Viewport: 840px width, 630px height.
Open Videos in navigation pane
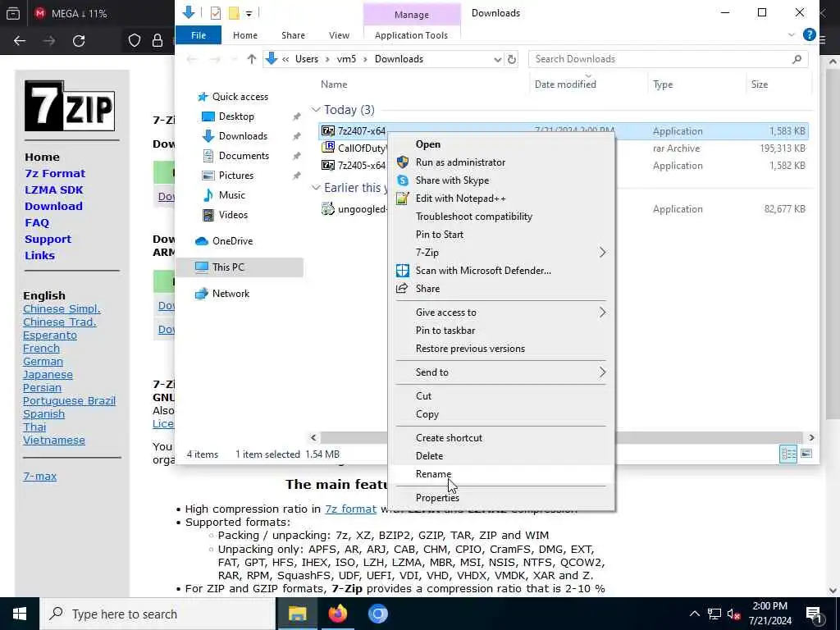point(233,215)
